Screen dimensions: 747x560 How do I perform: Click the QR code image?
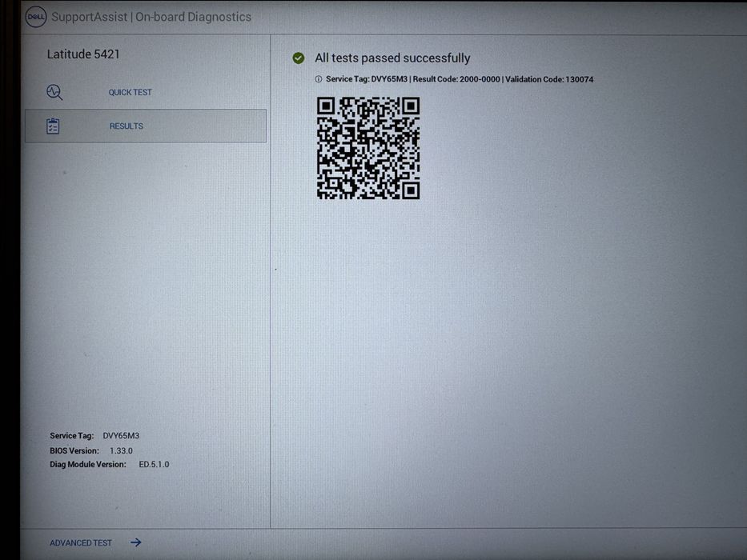point(368,148)
